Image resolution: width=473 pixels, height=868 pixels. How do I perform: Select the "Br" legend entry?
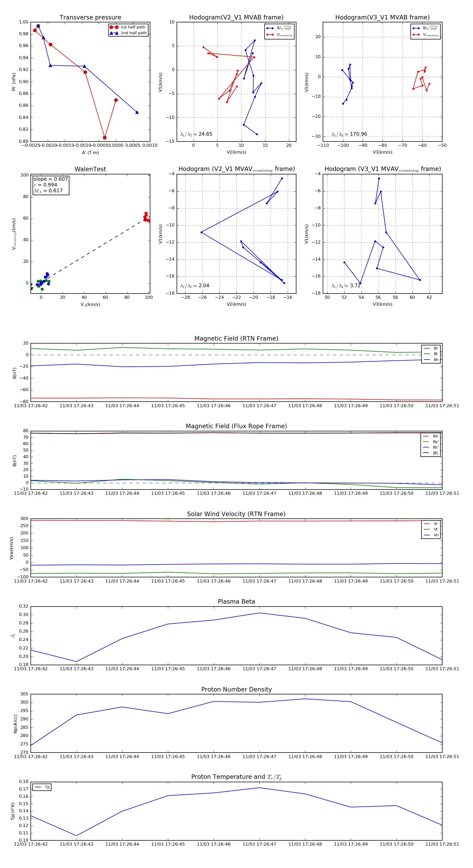[431, 349]
